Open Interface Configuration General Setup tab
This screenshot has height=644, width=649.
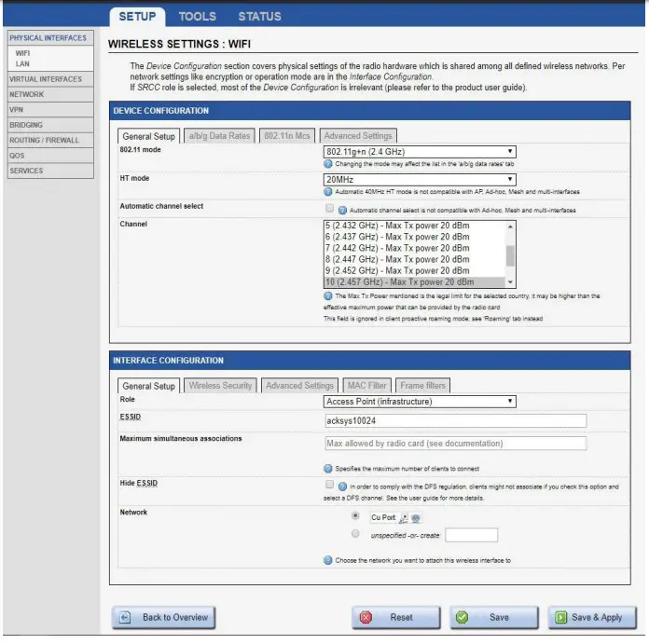coord(148,386)
